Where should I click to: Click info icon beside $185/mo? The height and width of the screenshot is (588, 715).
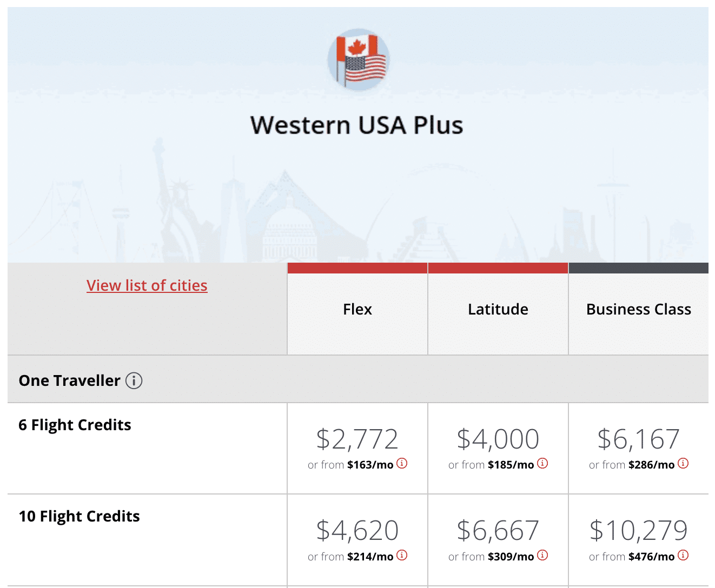click(542, 463)
